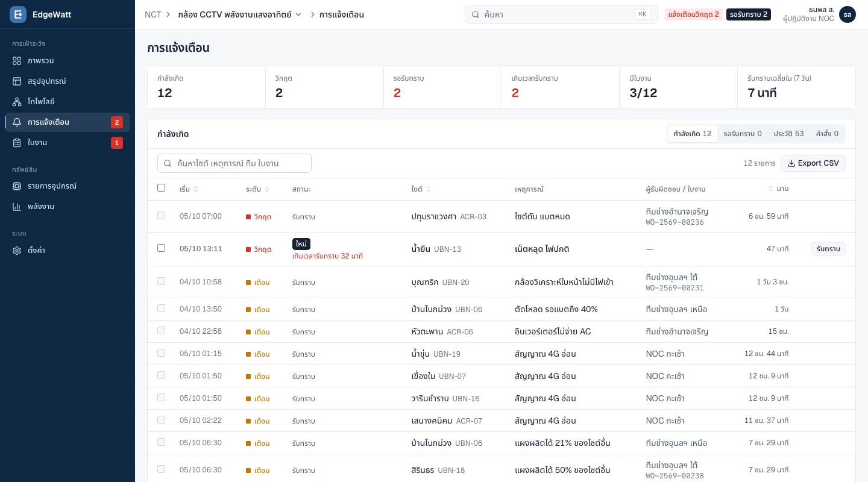Click ค้นหาไซต์ เหตุการณ์ ทีม ใบงาน search field
The image size is (868, 482).
tap(234, 163)
